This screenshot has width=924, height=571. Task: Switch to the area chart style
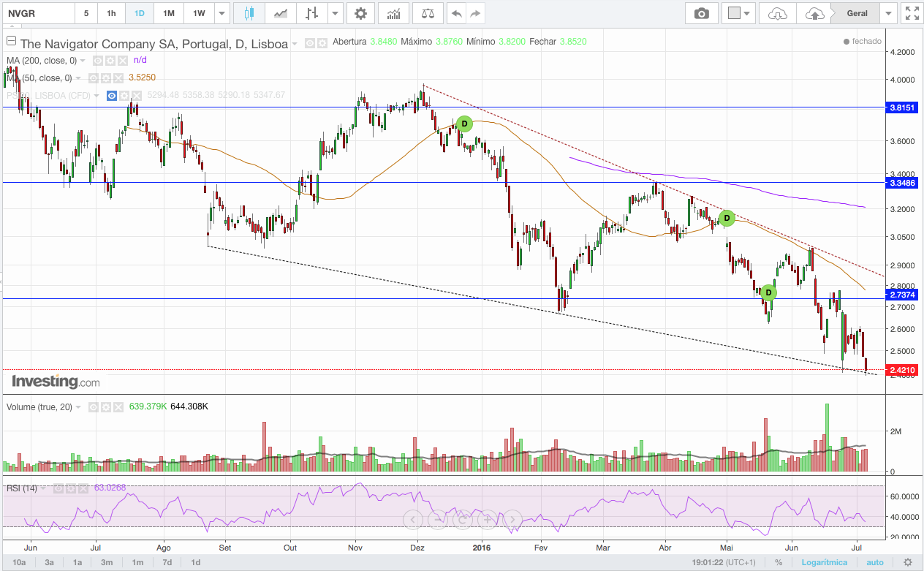pyautogui.click(x=280, y=13)
